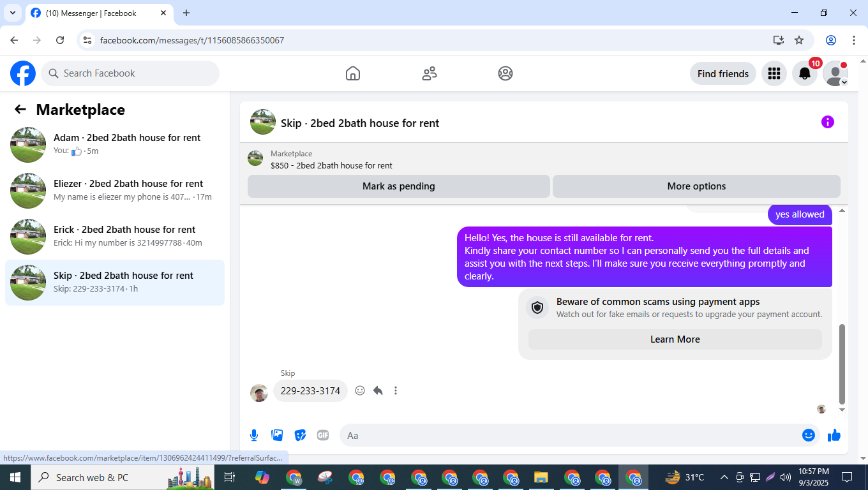Click Learn More about payment scams
Viewport: 868px width, 490px height.
click(x=675, y=339)
